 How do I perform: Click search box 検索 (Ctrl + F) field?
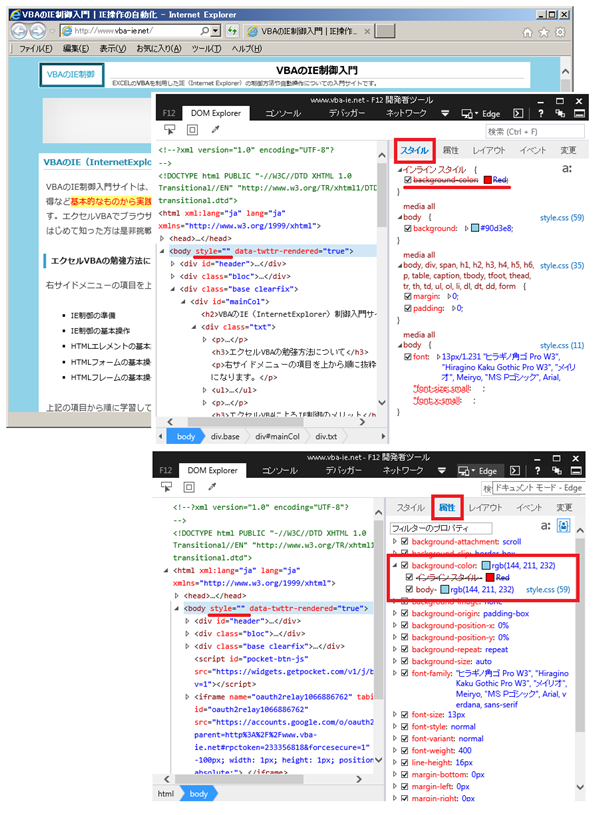tap(535, 132)
